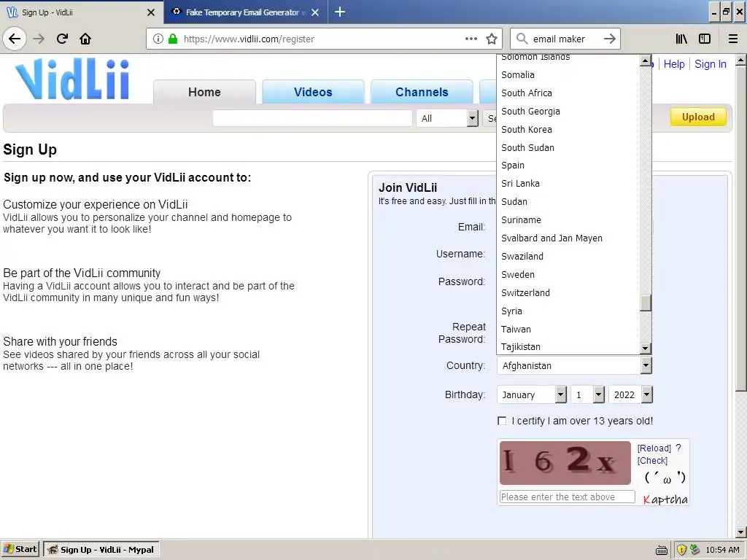Click the Kaptcha face emoticon
This screenshot has width=747, height=560.
665,478
